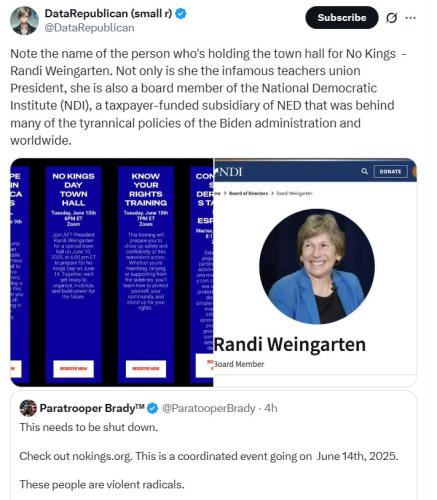Screen dimensions: 437x500
Task: Click the Subscribe button
Action: coord(342,18)
